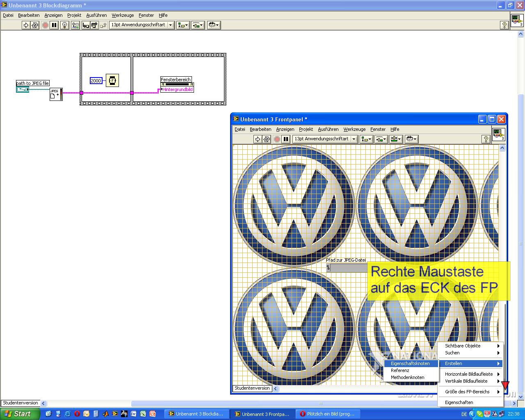
Task: Open Context Help in Frontpanel window
Action: [486, 139]
